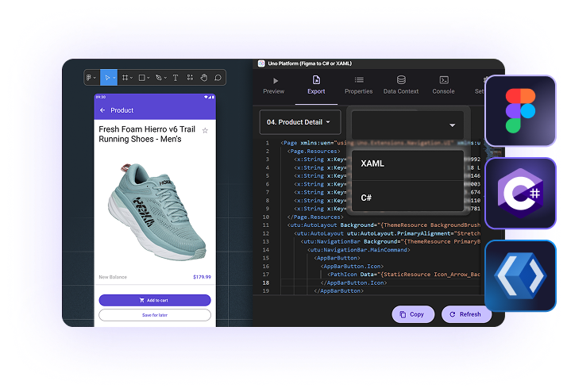Click the Properties list icon
Viewport: 567px width, 392px height.
[359, 80]
